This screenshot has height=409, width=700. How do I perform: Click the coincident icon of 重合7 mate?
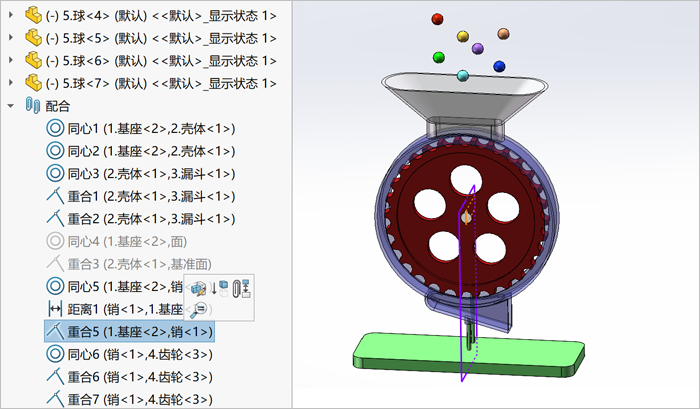click(x=55, y=399)
